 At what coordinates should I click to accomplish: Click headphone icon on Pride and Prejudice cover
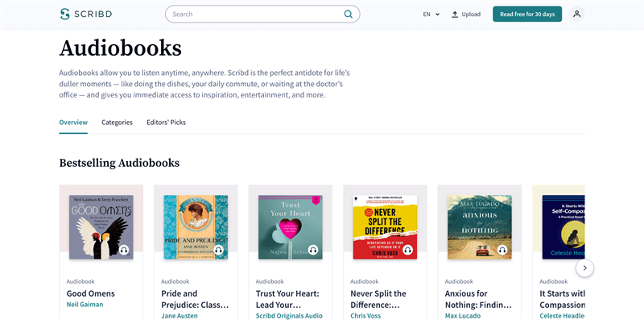218,250
